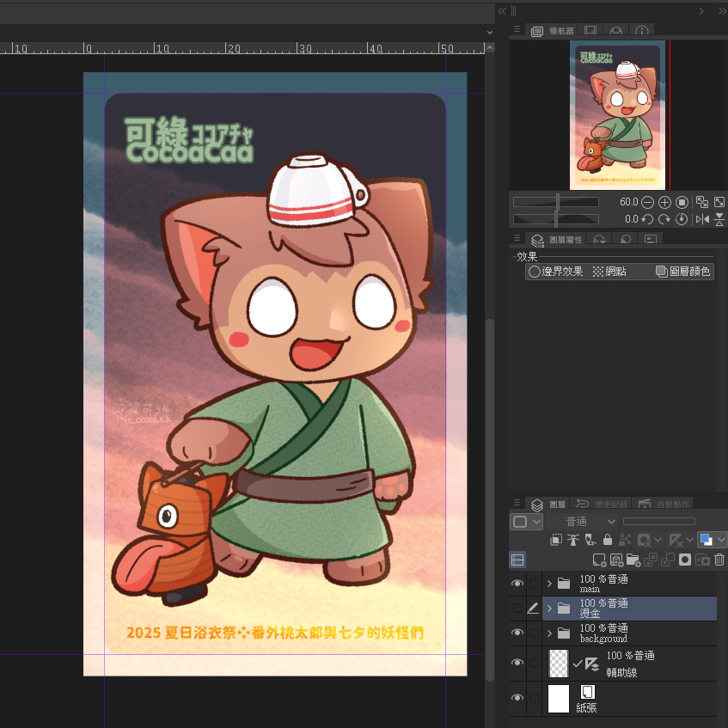
Task: Adjust the Navigator zoom slider
Action: tap(556, 203)
